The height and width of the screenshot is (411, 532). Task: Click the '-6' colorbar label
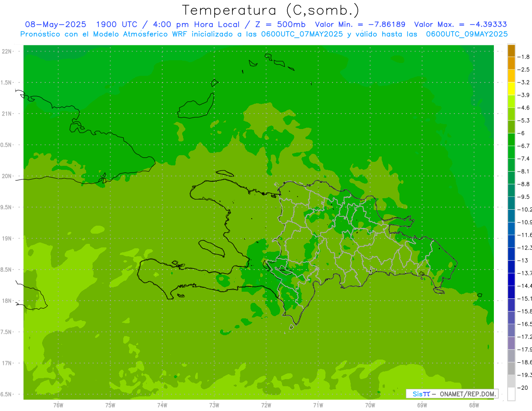(x=521, y=133)
